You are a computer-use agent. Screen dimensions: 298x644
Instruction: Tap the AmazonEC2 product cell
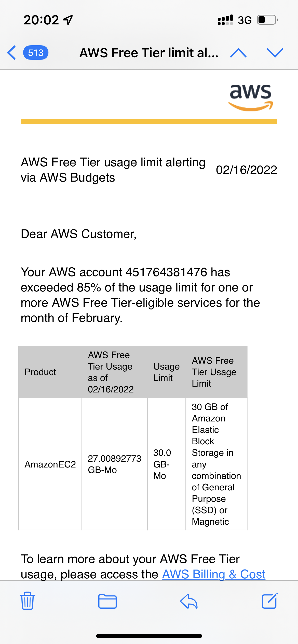click(50, 464)
